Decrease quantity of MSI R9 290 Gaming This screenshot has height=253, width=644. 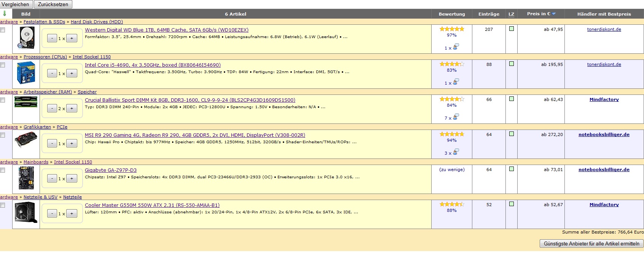52,143
